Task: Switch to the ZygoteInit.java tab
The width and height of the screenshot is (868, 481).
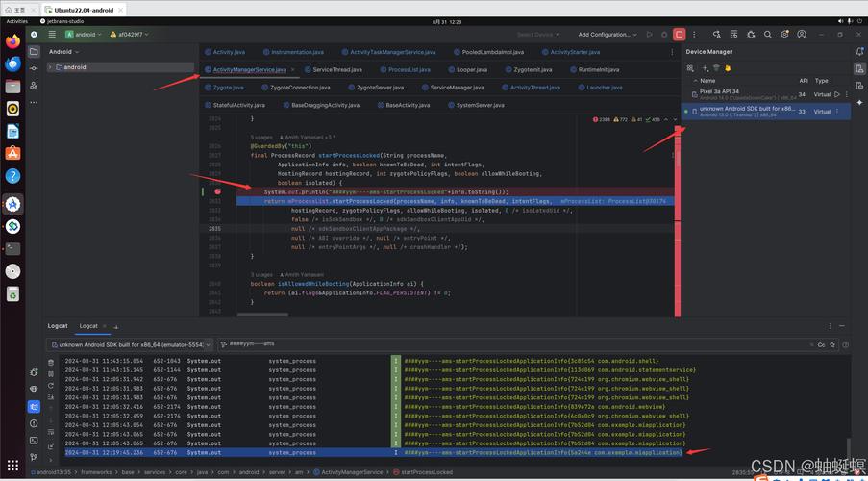Action: 528,70
